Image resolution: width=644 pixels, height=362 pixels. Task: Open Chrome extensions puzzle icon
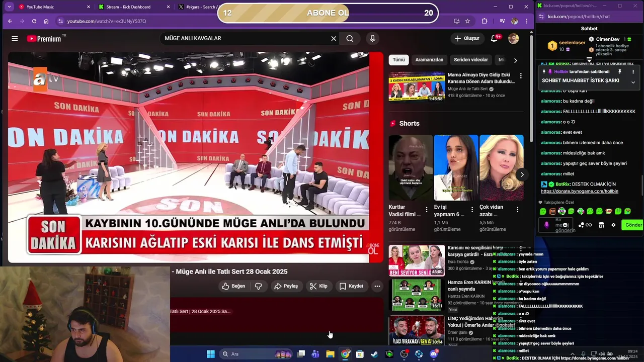point(485,21)
